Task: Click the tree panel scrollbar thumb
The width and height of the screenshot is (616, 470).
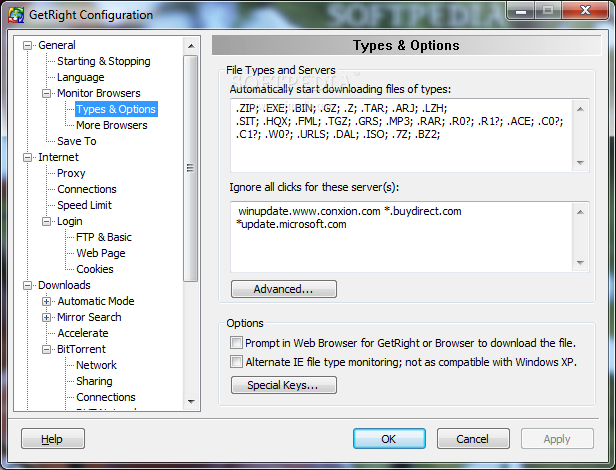Action: coord(191,168)
